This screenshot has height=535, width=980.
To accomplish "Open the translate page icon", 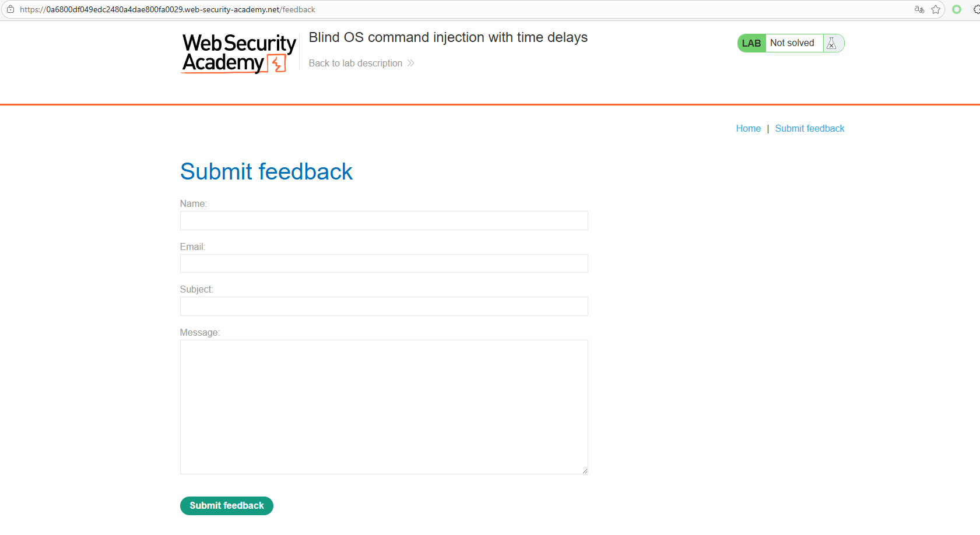I will (919, 9).
